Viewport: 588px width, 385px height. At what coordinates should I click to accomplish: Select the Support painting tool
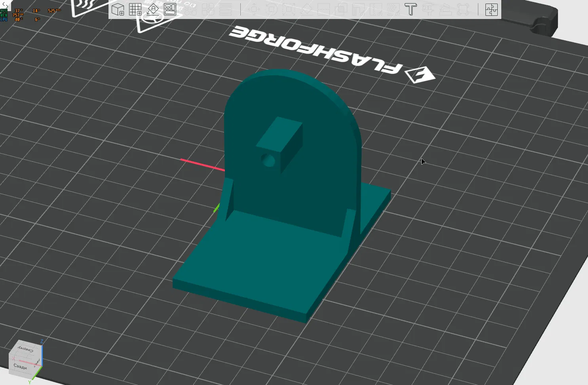coord(358,9)
